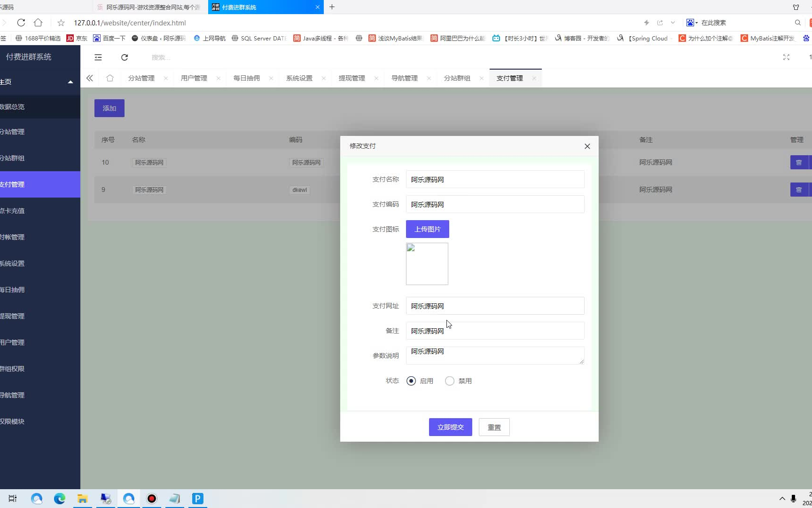
Task: Click the payment icon image preview
Action: pos(427,264)
